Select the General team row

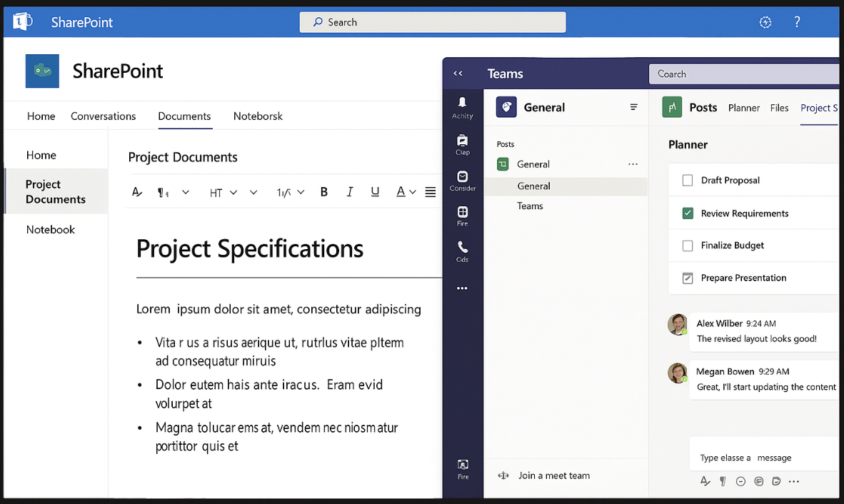566,164
